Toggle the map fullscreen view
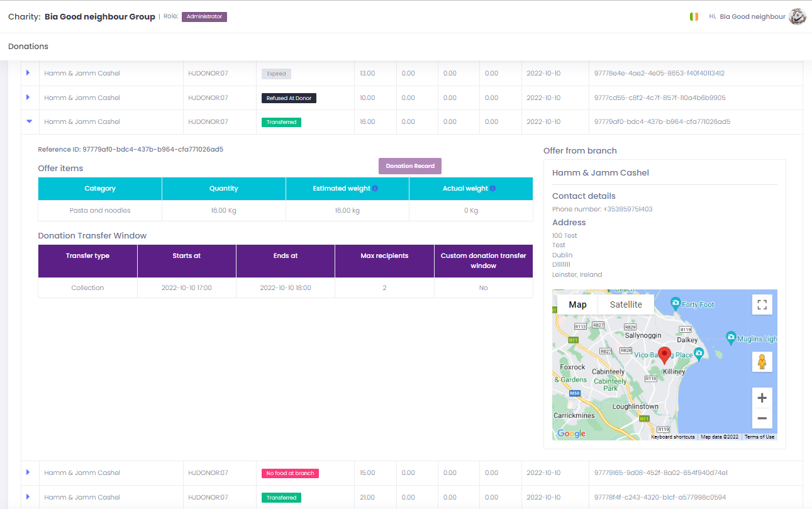This screenshot has height=509, width=812. (x=762, y=305)
